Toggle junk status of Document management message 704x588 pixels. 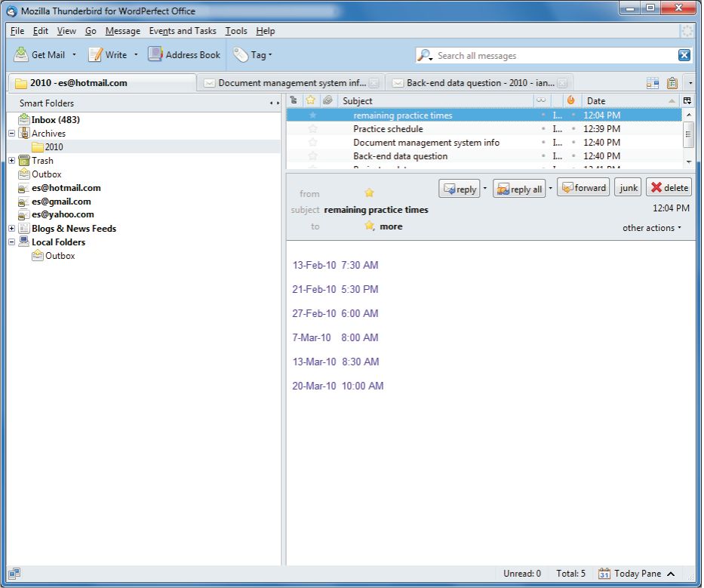(573, 143)
